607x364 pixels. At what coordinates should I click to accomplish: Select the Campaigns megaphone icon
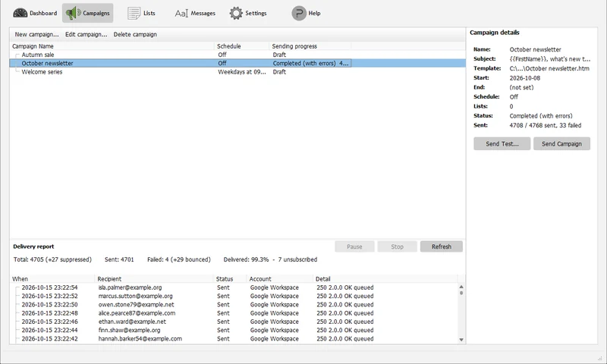[x=73, y=13]
